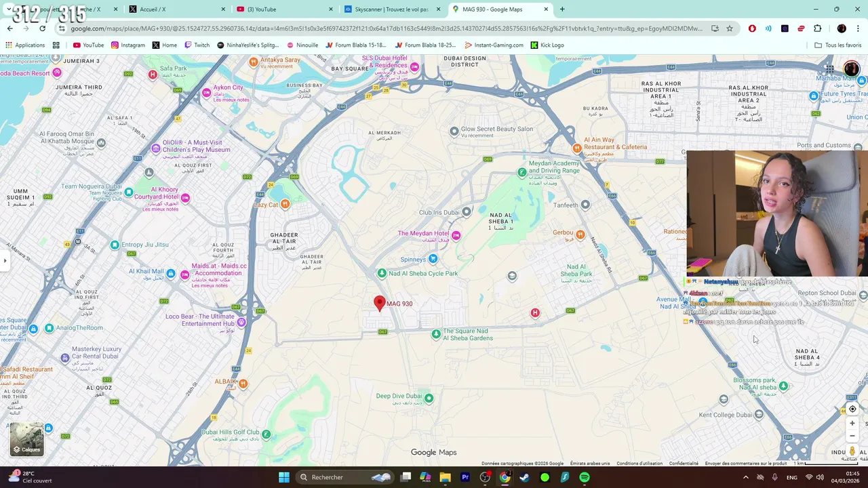Open the Lazy Cat restaurant pin
This screenshot has width=868, height=488.
click(285, 204)
